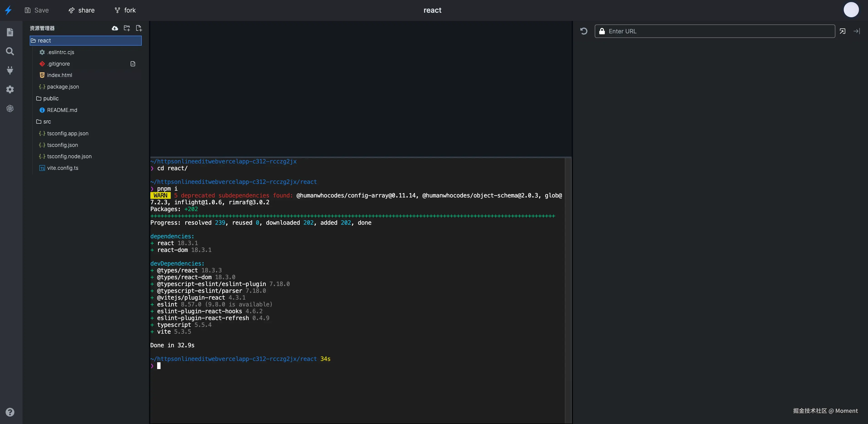The height and width of the screenshot is (424, 868).
Task: Open the settings gear sidebar icon
Action: (10, 89)
